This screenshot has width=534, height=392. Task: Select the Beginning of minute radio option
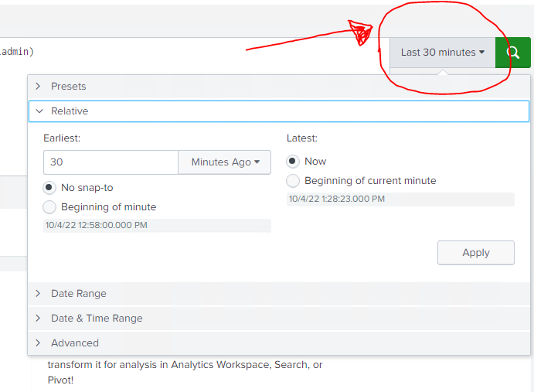click(50, 207)
